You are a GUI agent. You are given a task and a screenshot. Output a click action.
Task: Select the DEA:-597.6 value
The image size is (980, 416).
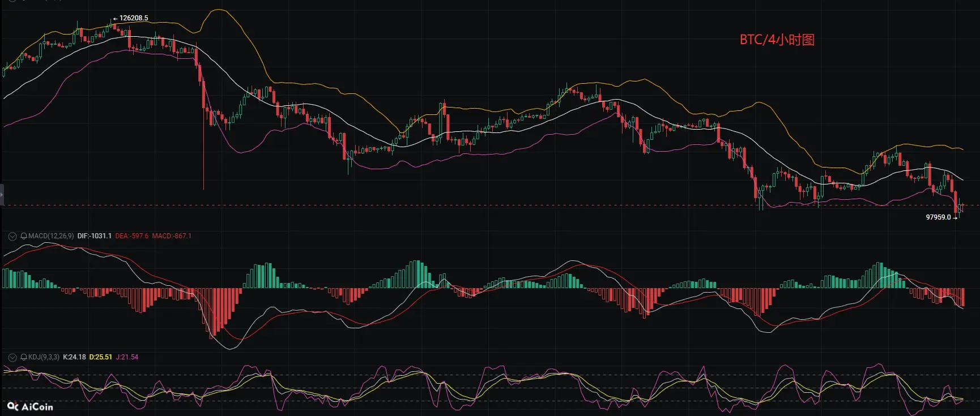click(x=131, y=236)
